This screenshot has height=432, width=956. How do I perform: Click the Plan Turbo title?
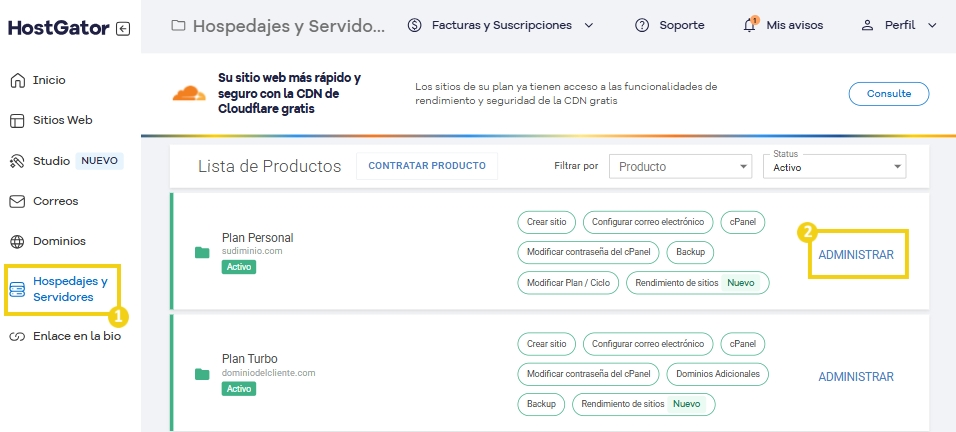pyautogui.click(x=249, y=359)
